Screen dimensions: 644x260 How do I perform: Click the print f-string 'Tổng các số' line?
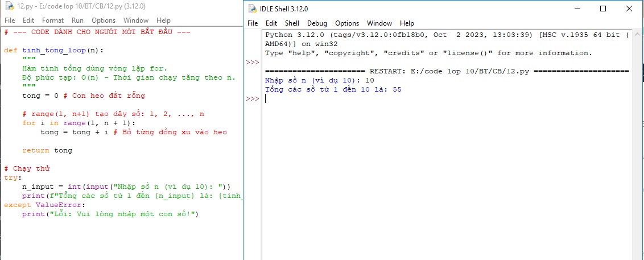[132, 196]
